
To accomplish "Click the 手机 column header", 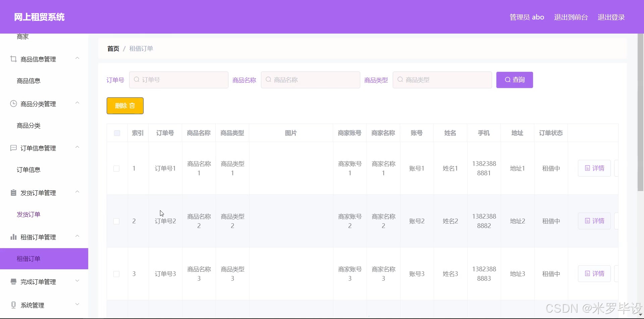I will (484, 133).
